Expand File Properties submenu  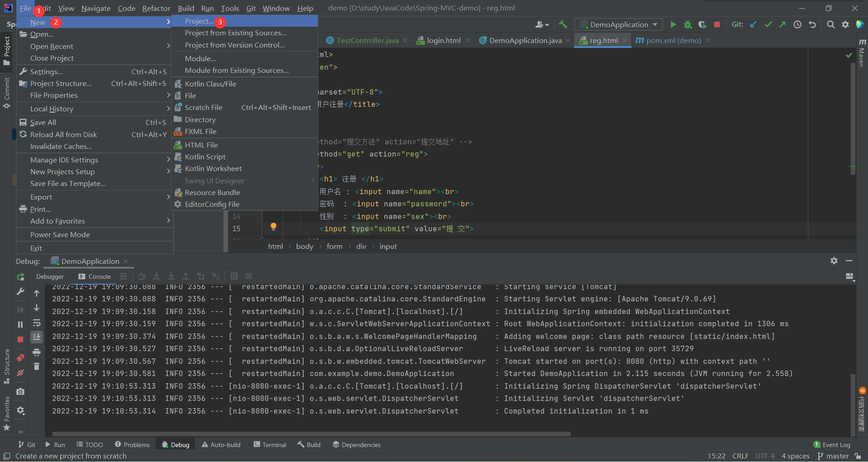click(95, 95)
